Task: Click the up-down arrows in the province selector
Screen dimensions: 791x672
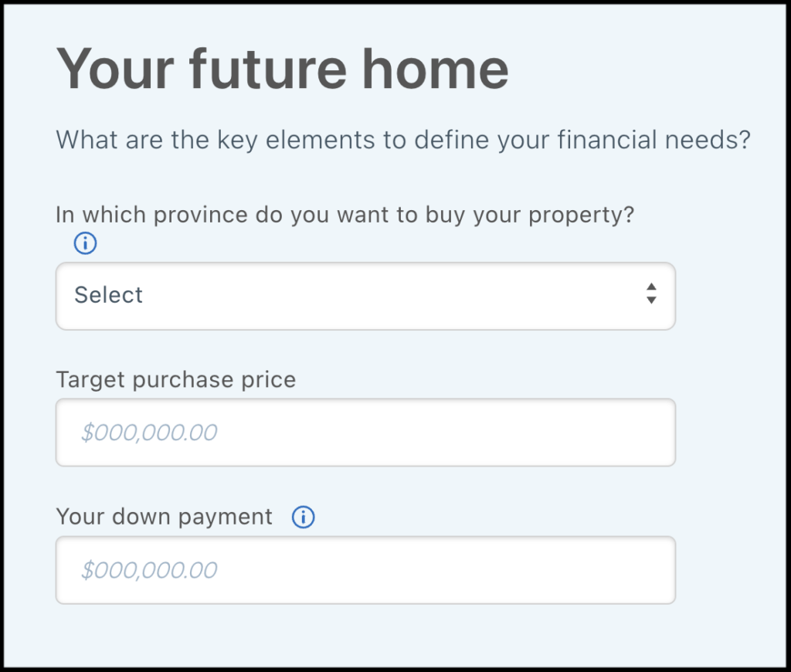Action: tap(651, 294)
